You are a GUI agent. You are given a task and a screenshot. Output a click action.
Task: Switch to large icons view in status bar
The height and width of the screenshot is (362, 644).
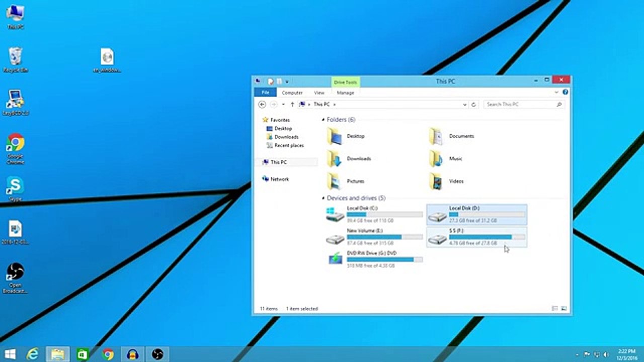pyautogui.click(x=564, y=308)
